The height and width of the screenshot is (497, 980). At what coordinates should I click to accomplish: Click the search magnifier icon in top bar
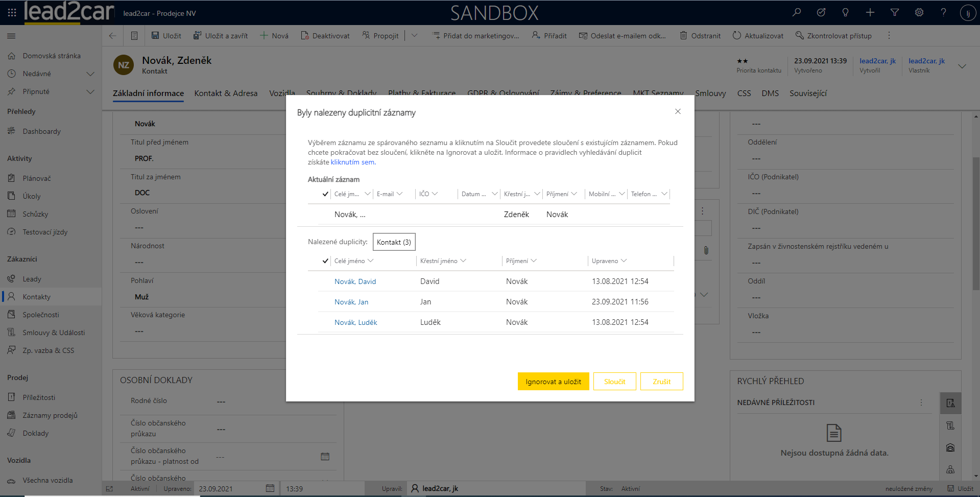796,13
